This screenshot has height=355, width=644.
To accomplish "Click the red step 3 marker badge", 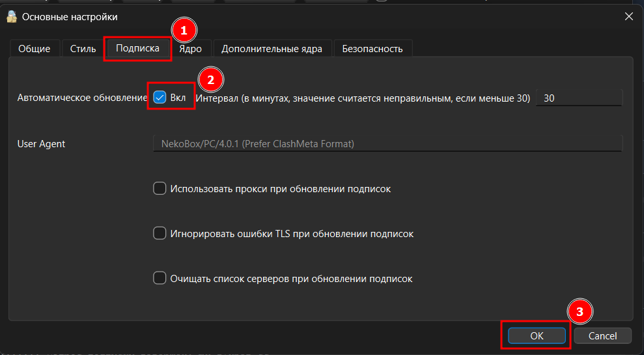I will 580,312.
